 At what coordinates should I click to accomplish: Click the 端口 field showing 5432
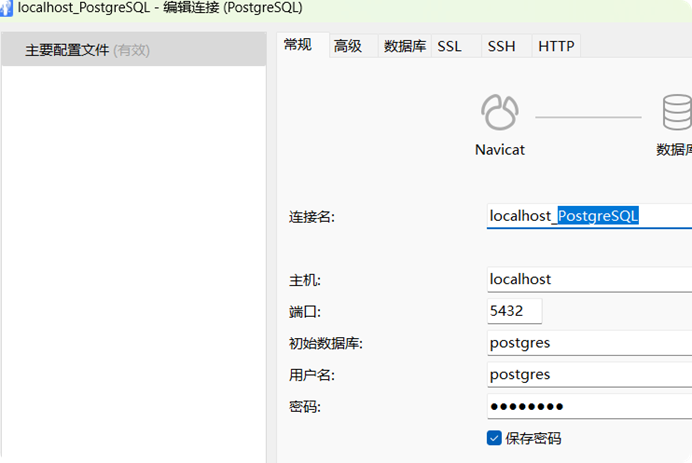515,311
